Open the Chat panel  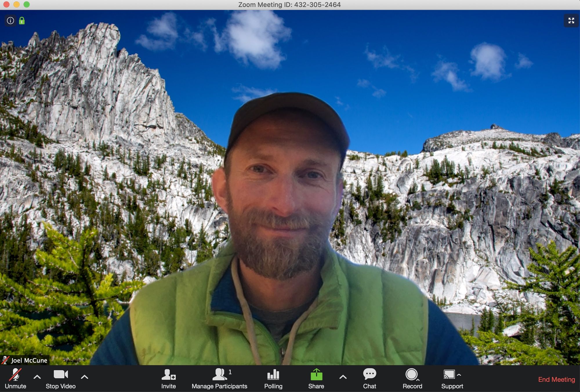click(369, 378)
